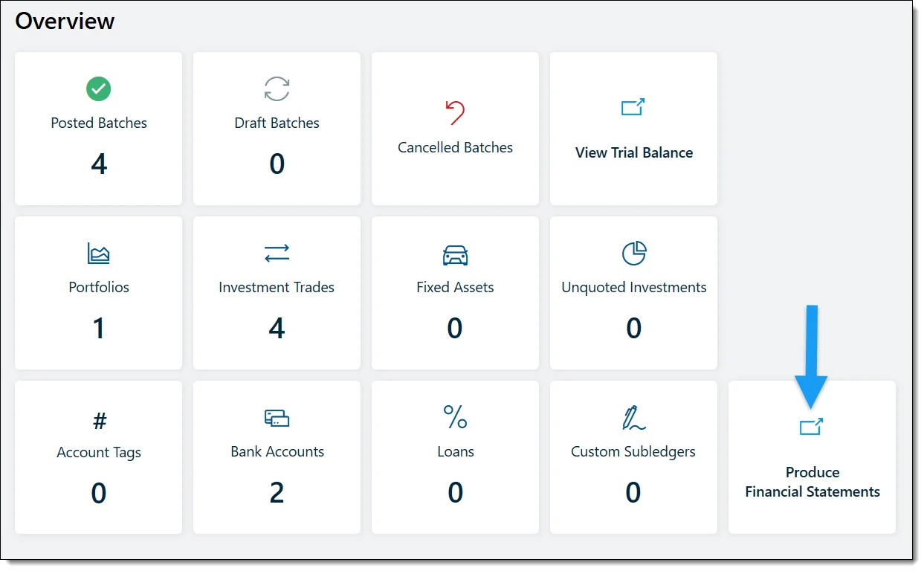Click the red Cancelled Batches undo icon
The height and width of the screenshot is (571, 924).
click(x=455, y=112)
